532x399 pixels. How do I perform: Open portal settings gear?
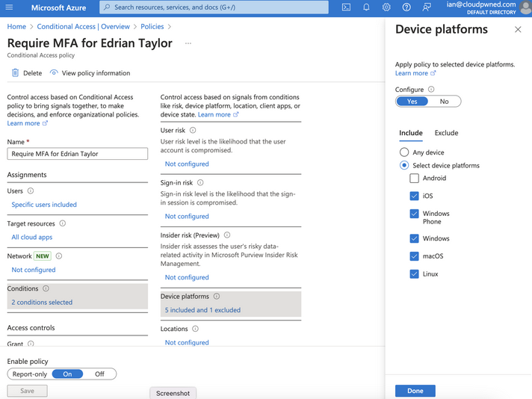click(x=386, y=7)
